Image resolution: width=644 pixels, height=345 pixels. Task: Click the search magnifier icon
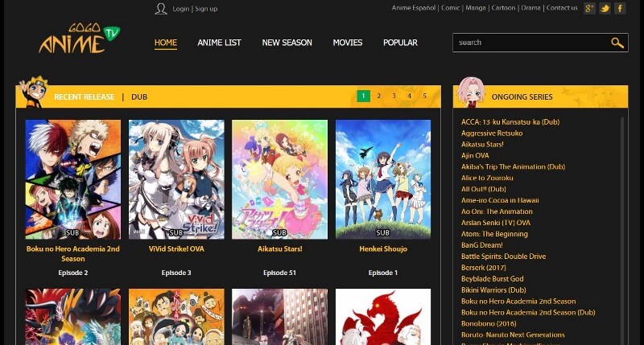tap(617, 43)
